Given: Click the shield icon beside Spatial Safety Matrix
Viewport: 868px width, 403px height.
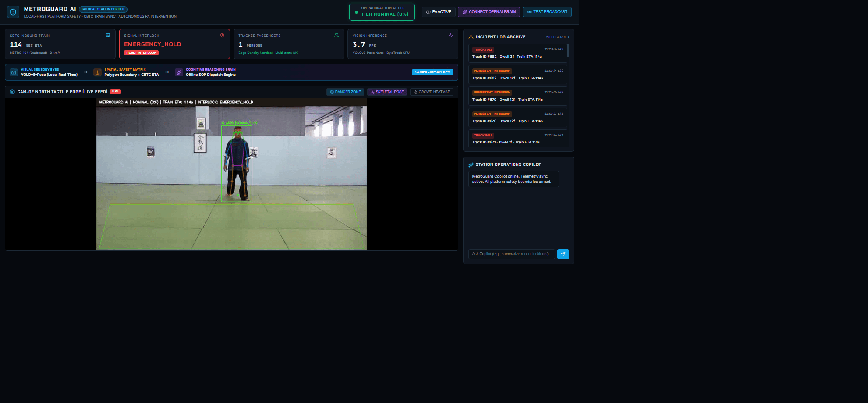Looking at the screenshot, I should tap(97, 72).
